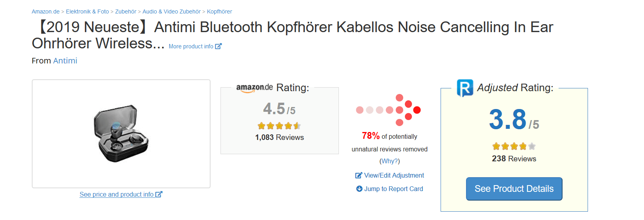The image size is (644, 220).
Task: Click the Amazon rating gold stars
Action: point(279,126)
